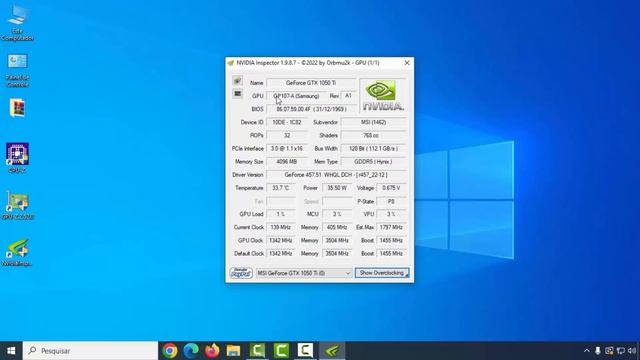640x360 pixels.
Task: Click the GeForce GTX 1050 Ti name field
Action: 311,83
